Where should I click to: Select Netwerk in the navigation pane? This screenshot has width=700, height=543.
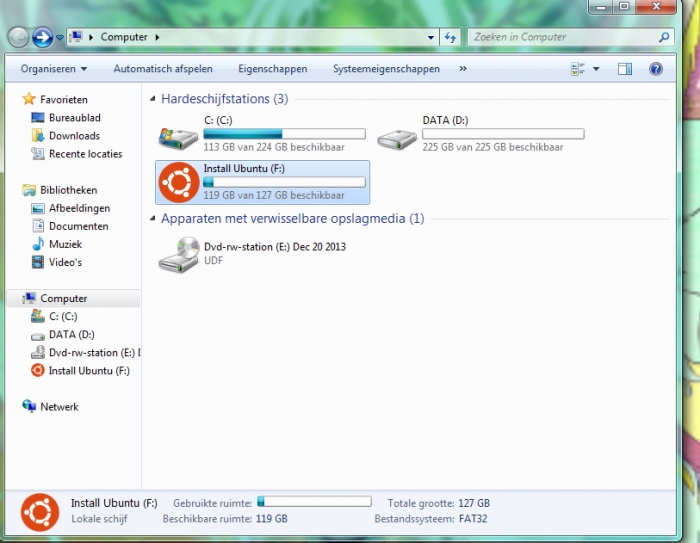pyautogui.click(x=59, y=407)
